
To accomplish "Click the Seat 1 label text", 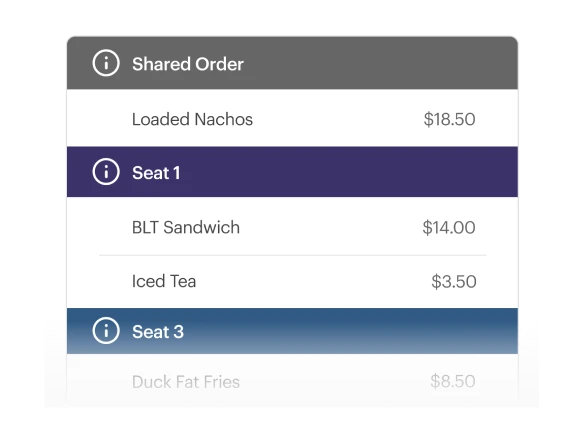I will pyautogui.click(x=156, y=173).
